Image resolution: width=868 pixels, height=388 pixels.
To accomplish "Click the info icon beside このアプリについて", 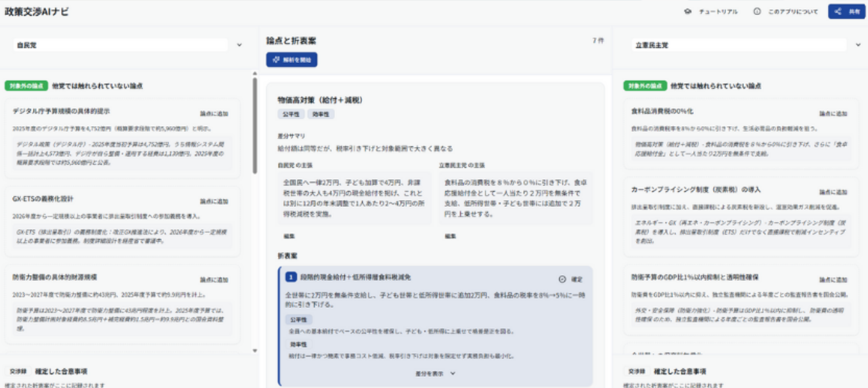I will point(757,12).
